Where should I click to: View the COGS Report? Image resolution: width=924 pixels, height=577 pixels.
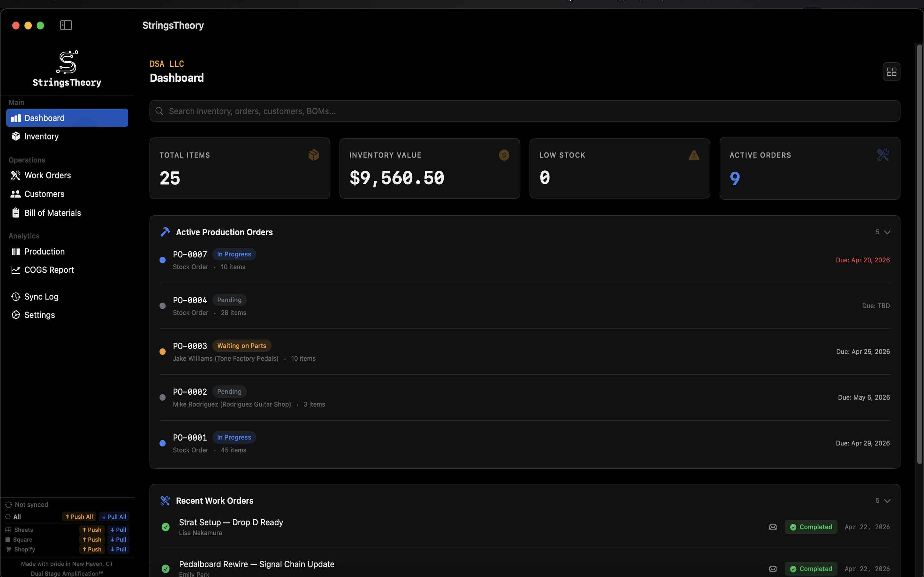tap(49, 270)
